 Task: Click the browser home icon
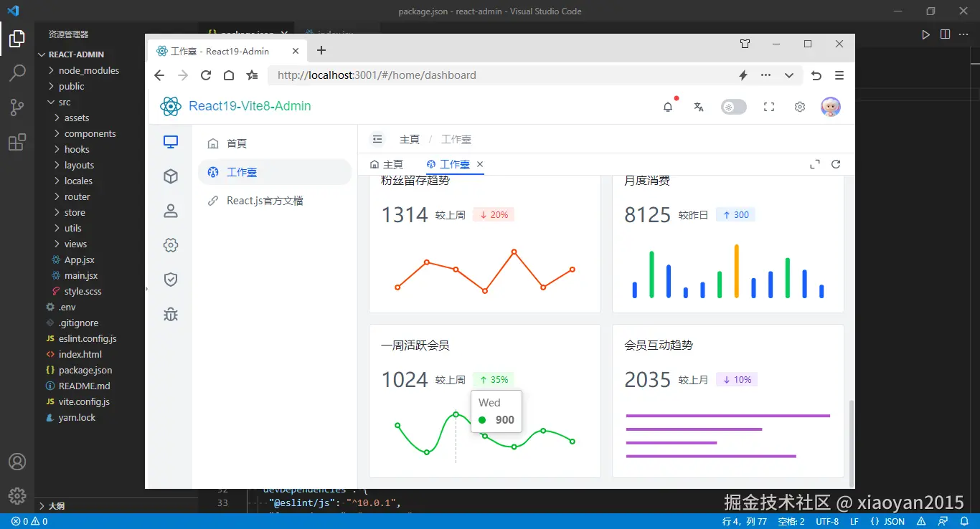[229, 75]
